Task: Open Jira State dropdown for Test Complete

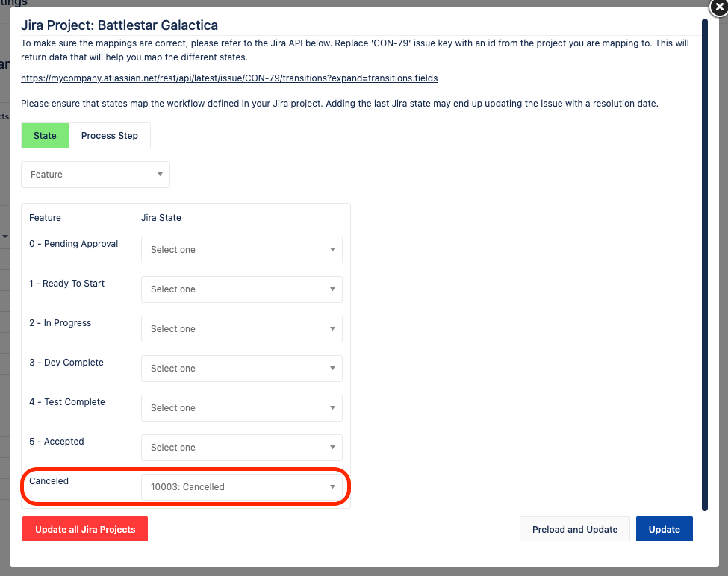Action: pos(242,408)
